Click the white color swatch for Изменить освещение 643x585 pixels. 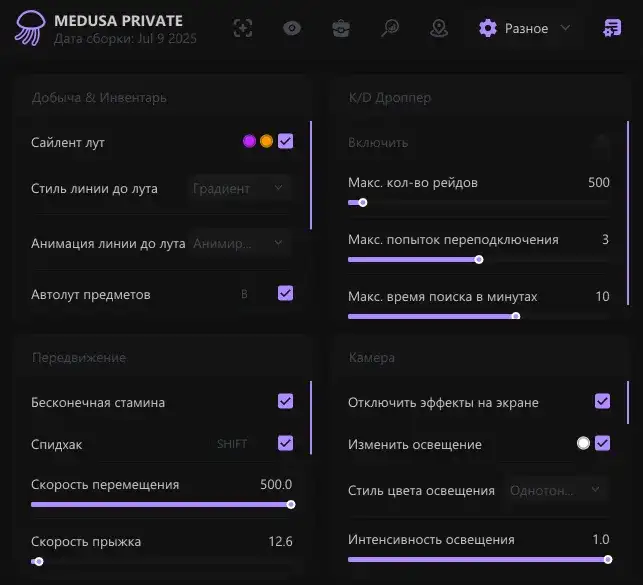tap(583, 444)
